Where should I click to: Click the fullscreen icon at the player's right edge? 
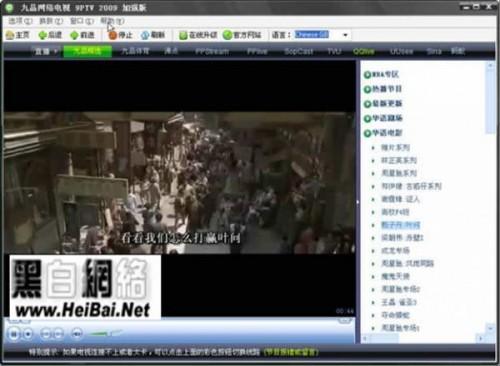[x=345, y=321]
